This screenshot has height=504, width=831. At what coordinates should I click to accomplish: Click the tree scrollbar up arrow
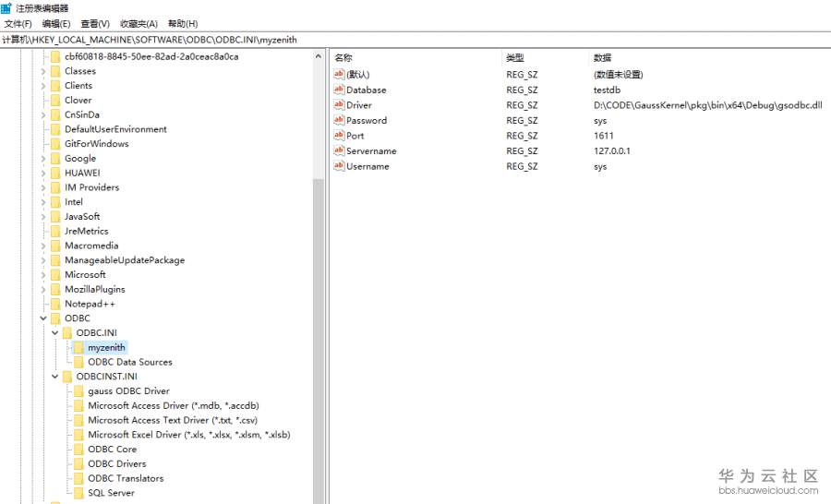tap(318, 56)
